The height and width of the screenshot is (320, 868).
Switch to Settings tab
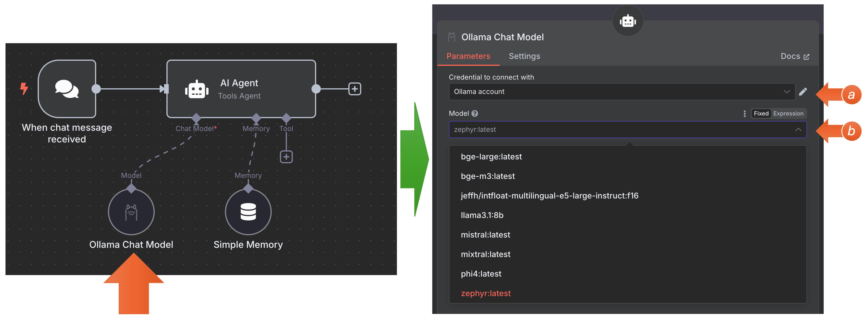tap(524, 56)
